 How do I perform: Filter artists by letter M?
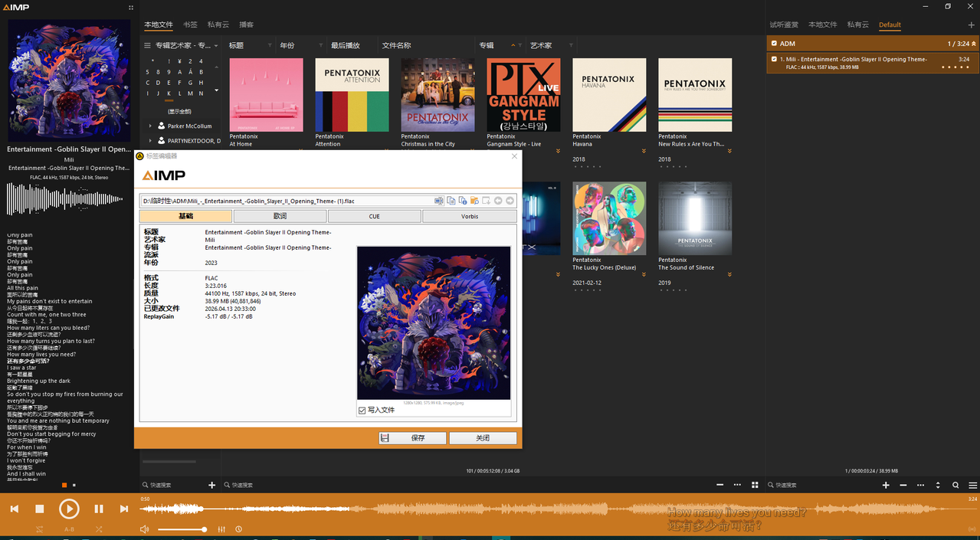tap(191, 93)
